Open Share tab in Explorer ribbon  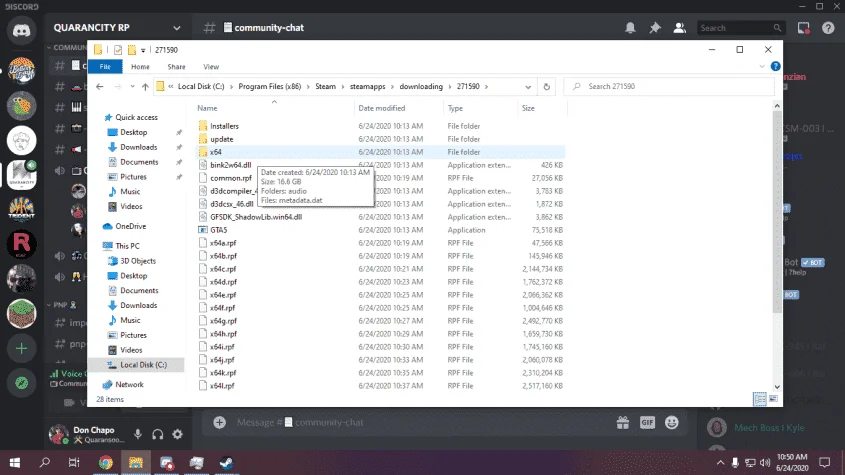click(x=176, y=67)
